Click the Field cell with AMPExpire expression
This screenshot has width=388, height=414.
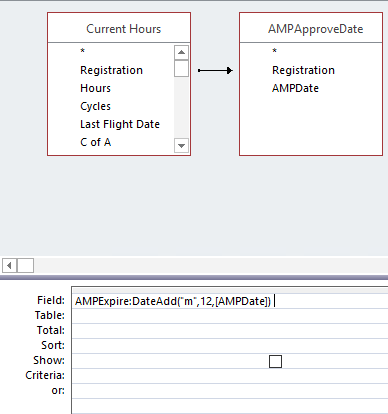[230, 301]
